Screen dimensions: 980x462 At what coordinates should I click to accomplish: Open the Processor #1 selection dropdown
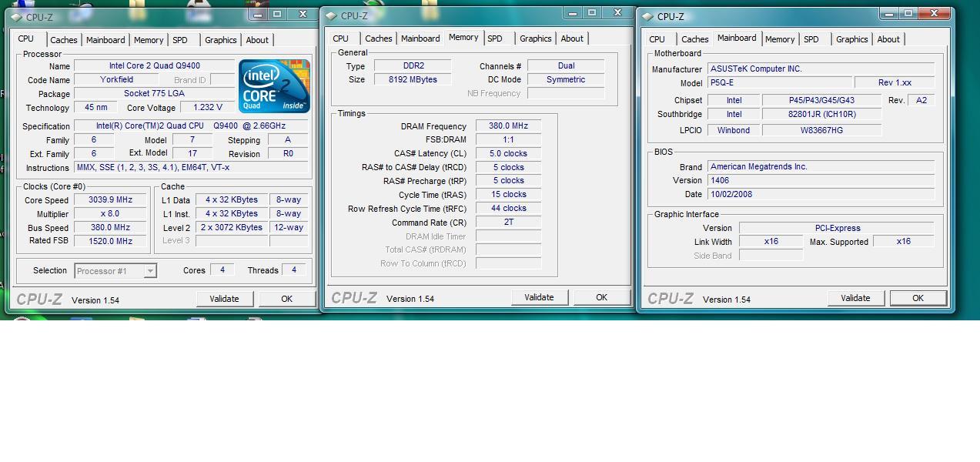pyautogui.click(x=115, y=270)
